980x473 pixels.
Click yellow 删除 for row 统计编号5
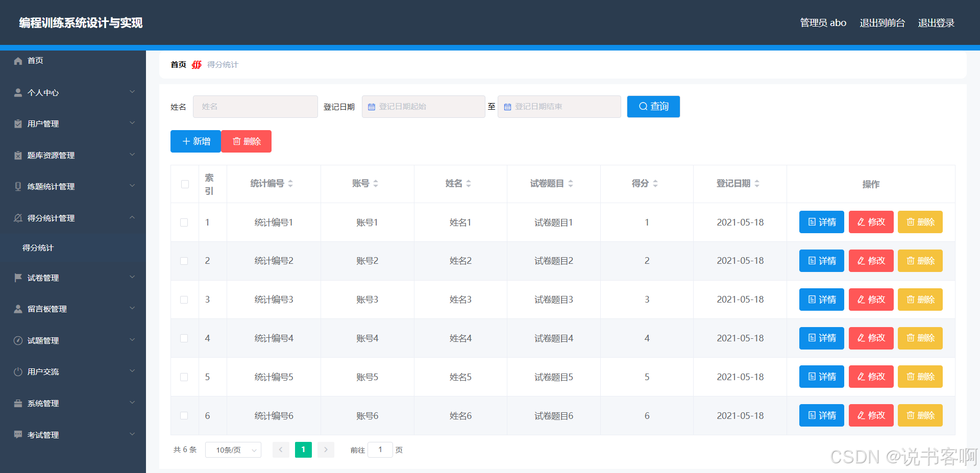[x=920, y=377]
